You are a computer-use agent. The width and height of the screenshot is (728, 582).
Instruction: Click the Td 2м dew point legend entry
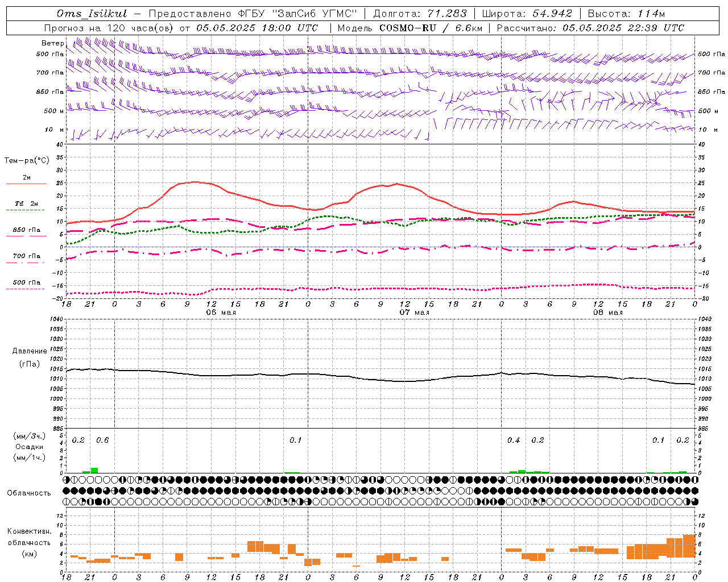point(26,203)
